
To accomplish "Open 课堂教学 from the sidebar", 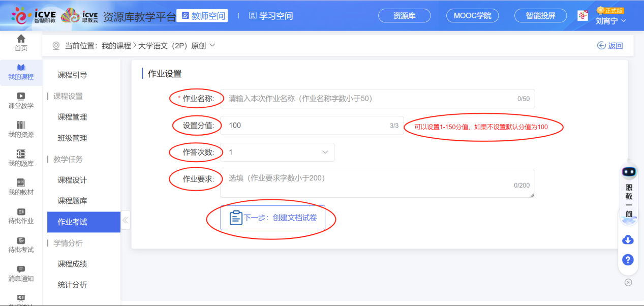I will pyautogui.click(x=20, y=100).
